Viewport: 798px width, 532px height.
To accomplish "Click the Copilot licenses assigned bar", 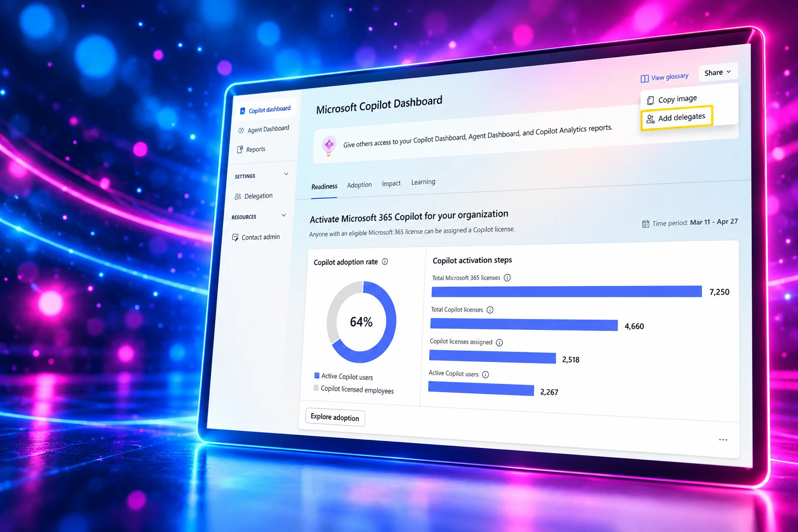I will (x=493, y=357).
